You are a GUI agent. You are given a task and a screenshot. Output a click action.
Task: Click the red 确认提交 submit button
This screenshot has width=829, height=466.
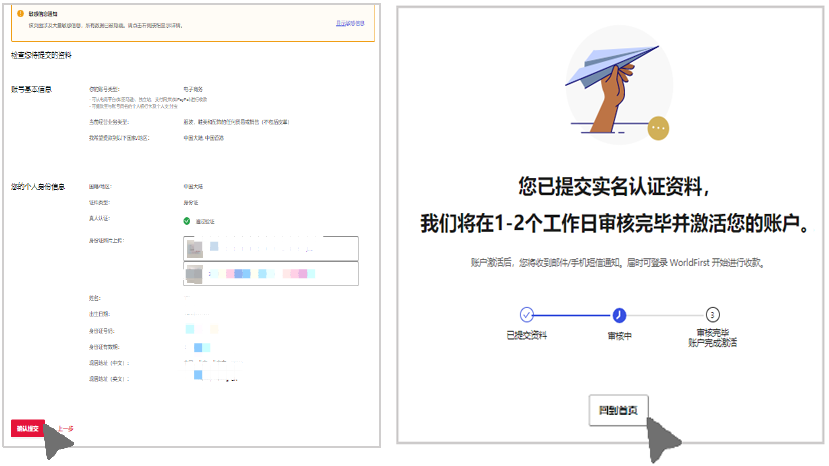click(x=27, y=428)
